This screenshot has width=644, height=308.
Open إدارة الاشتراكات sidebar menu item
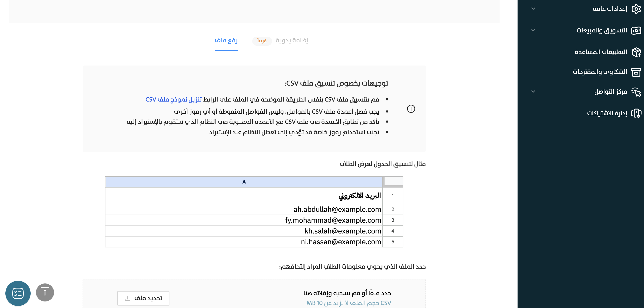[607, 113]
